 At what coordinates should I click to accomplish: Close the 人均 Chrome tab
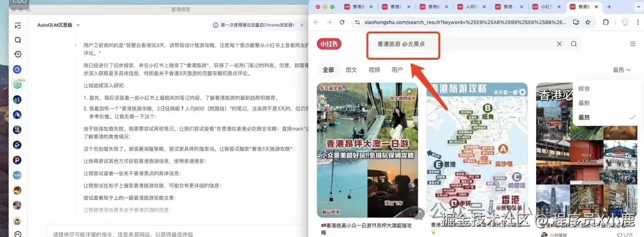[x=484, y=7]
